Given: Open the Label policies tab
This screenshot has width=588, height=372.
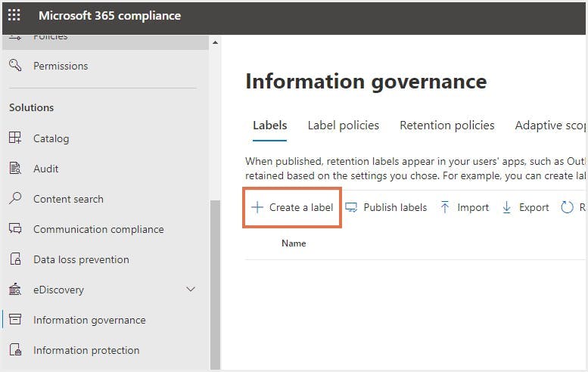Looking at the screenshot, I should click(343, 125).
